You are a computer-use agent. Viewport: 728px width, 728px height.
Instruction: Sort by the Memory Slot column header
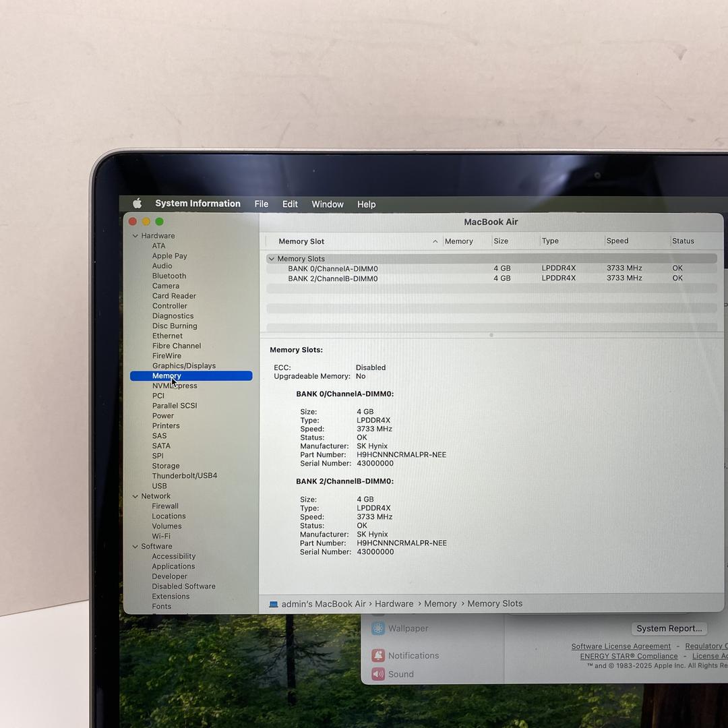click(301, 241)
